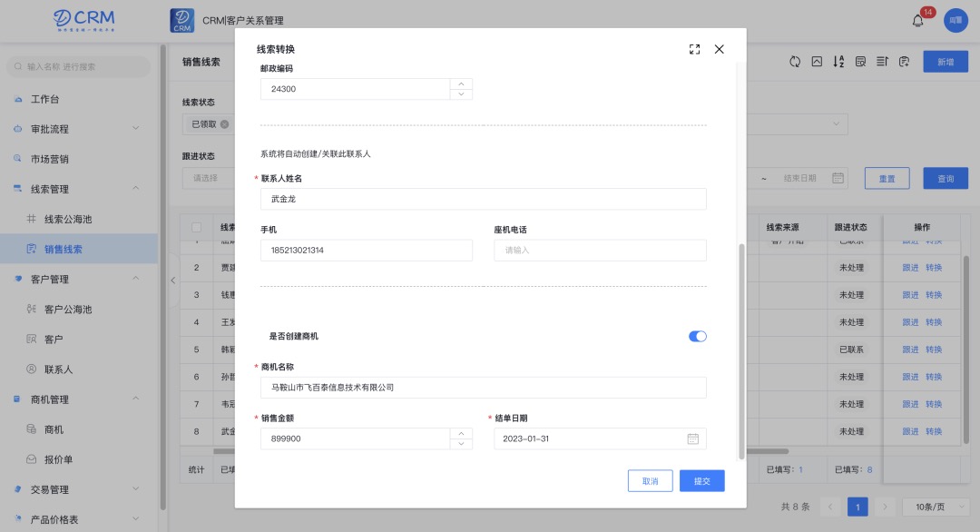Toggle the 是否创建商机 switch off
The height and width of the screenshot is (532, 980).
pos(697,337)
